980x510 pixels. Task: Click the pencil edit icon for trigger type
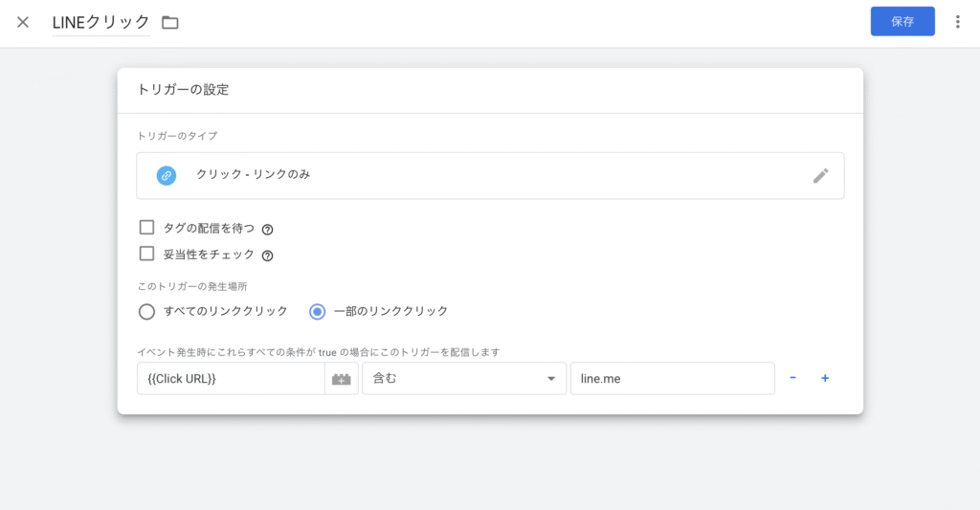pos(820,175)
